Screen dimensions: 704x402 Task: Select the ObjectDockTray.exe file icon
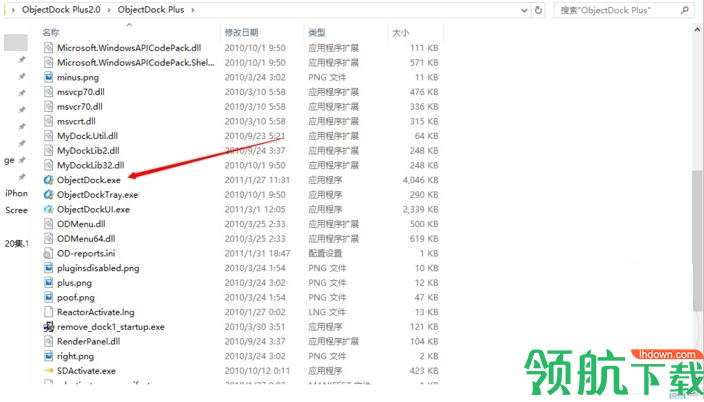pos(48,195)
